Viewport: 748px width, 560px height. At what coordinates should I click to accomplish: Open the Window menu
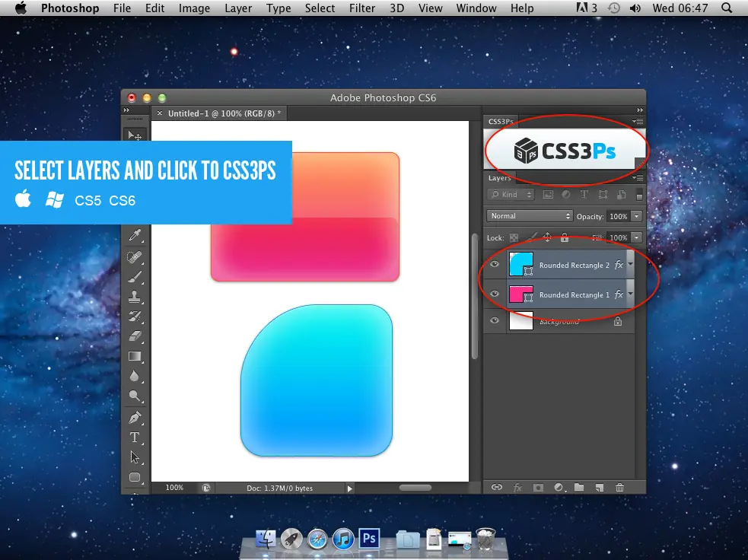click(x=476, y=8)
